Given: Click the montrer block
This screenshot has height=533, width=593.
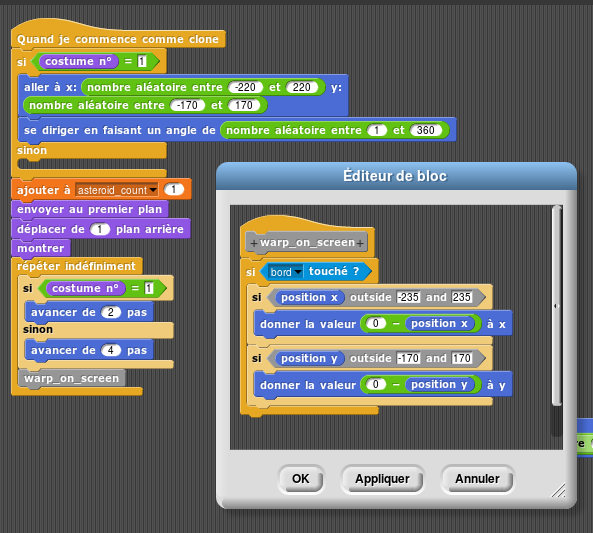Looking at the screenshot, I should pyautogui.click(x=41, y=249).
